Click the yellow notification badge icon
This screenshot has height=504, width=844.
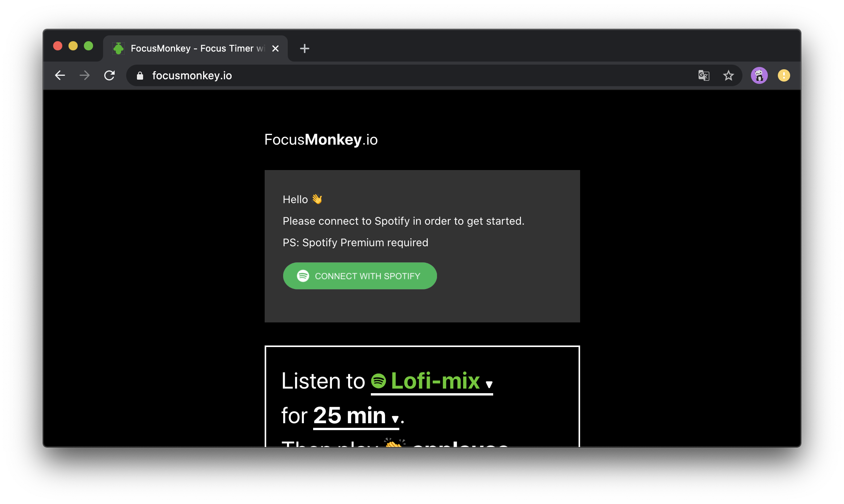(x=785, y=75)
